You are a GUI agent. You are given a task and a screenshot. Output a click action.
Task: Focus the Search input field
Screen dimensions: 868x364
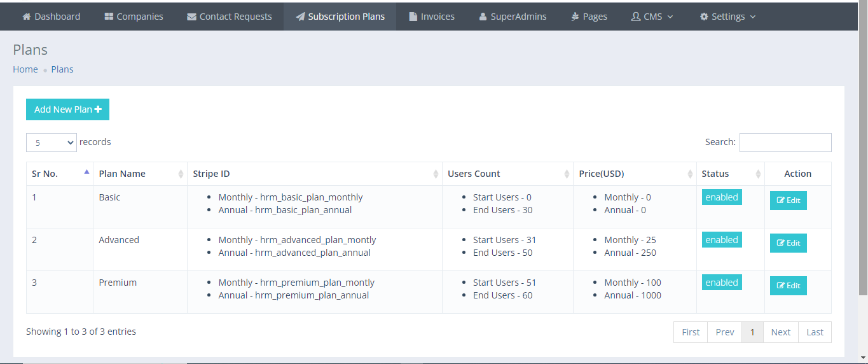click(x=785, y=143)
